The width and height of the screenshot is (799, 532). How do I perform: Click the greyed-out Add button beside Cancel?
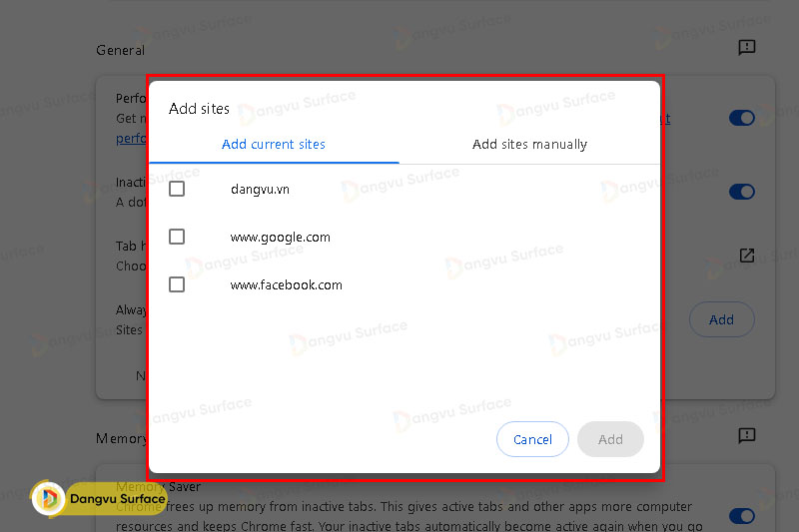(610, 439)
